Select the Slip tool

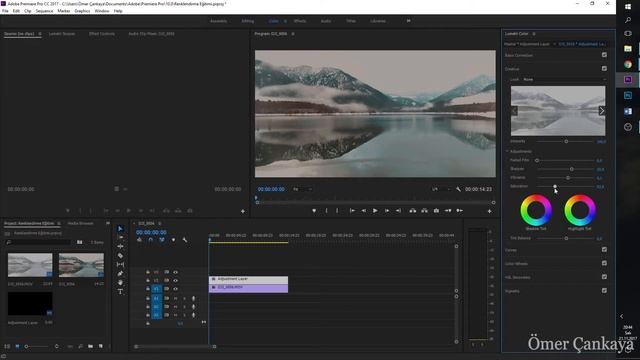pyautogui.click(x=120, y=264)
